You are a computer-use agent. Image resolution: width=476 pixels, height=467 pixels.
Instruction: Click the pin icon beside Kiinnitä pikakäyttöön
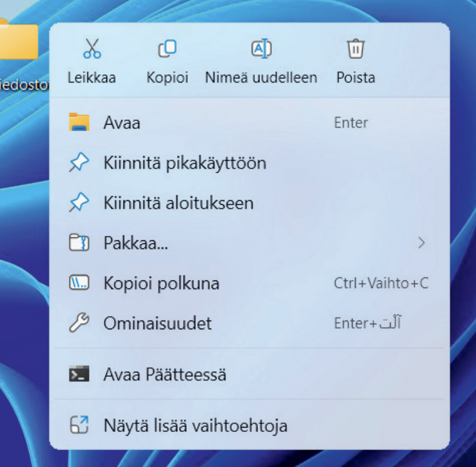[x=79, y=162]
